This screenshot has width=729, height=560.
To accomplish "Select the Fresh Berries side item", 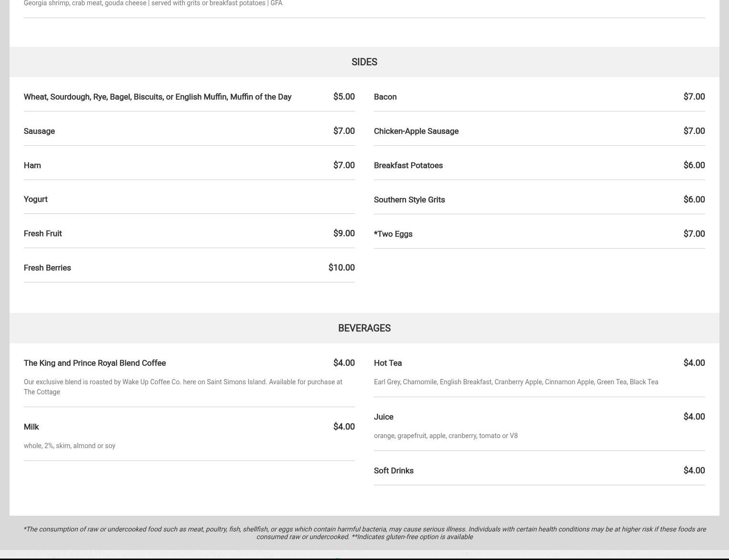I will [x=47, y=268].
